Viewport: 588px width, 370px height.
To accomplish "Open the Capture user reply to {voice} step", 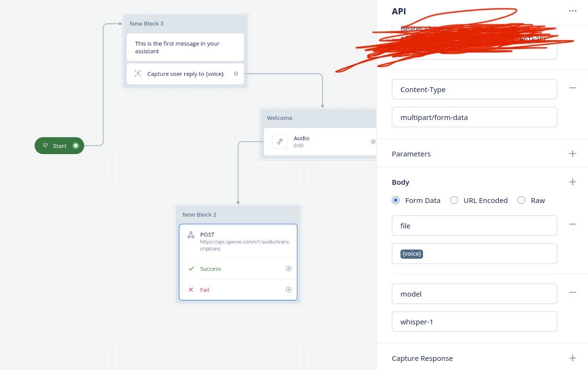I will (x=185, y=73).
